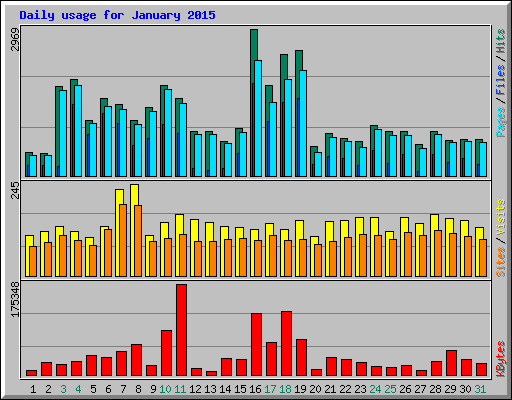Click the green day 25 weekend label
Viewport: 512px width, 400px height.
(390, 389)
